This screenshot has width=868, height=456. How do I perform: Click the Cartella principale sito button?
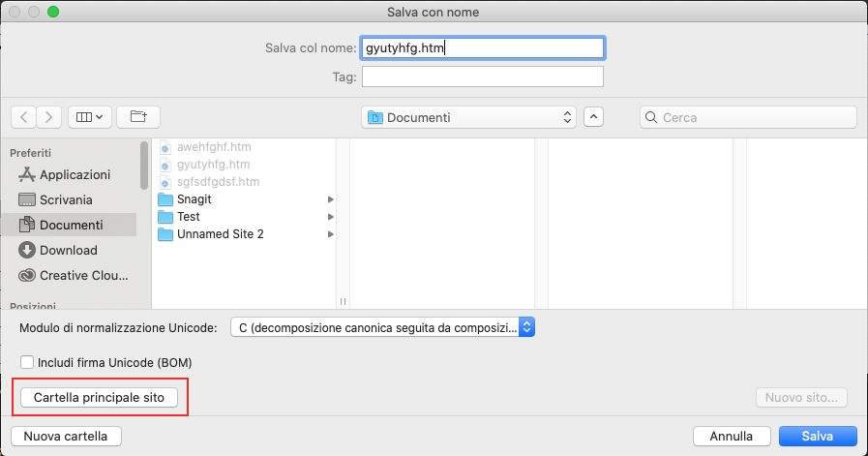click(99, 398)
